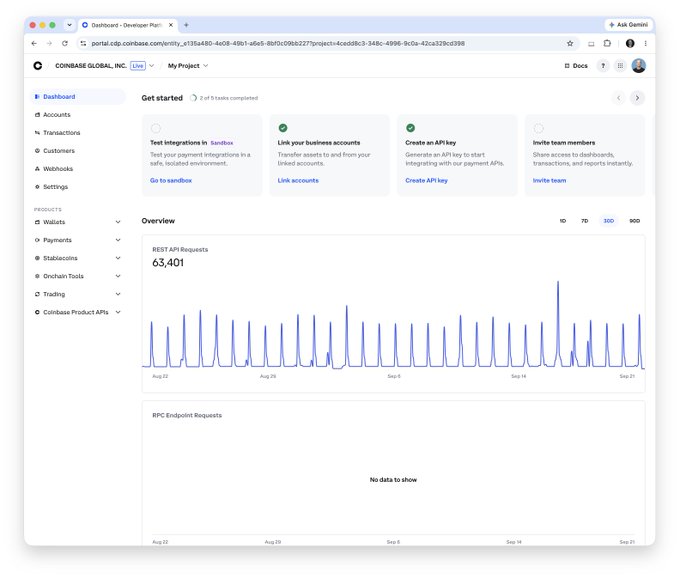Open the help question mark icon
The width and height of the screenshot is (680, 578).
603,66
